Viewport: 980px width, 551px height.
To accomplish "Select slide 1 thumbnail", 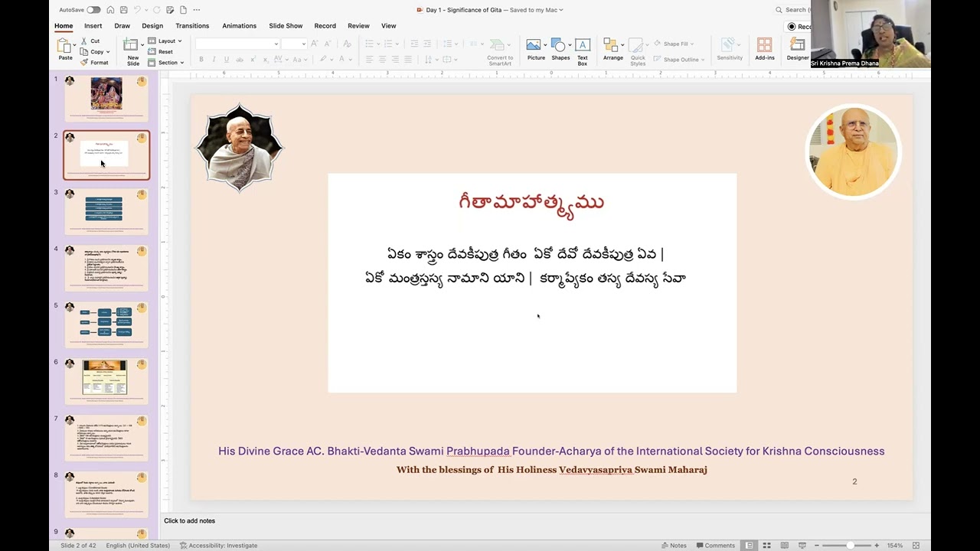I will [x=106, y=98].
